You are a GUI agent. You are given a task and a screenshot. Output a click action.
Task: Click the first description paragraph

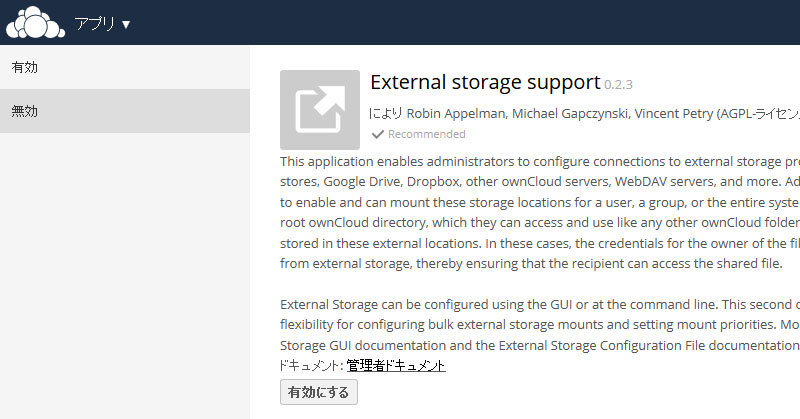pyautogui.click(x=540, y=212)
